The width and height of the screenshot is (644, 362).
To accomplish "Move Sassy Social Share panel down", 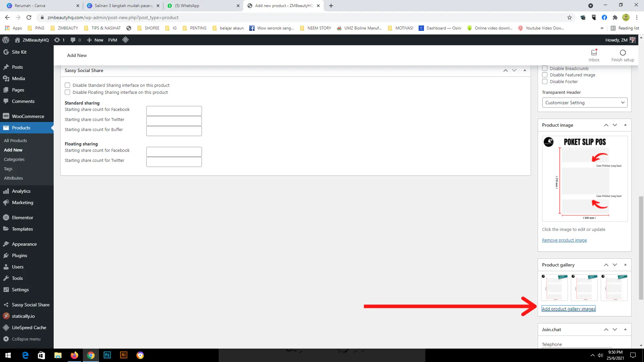I will point(514,70).
